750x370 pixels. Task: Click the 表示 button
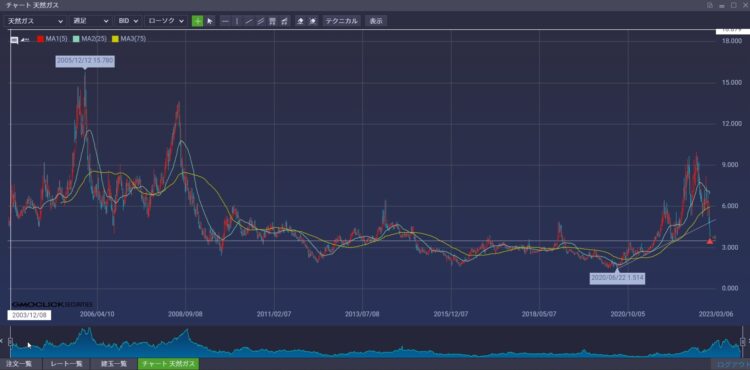click(x=375, y=21)
